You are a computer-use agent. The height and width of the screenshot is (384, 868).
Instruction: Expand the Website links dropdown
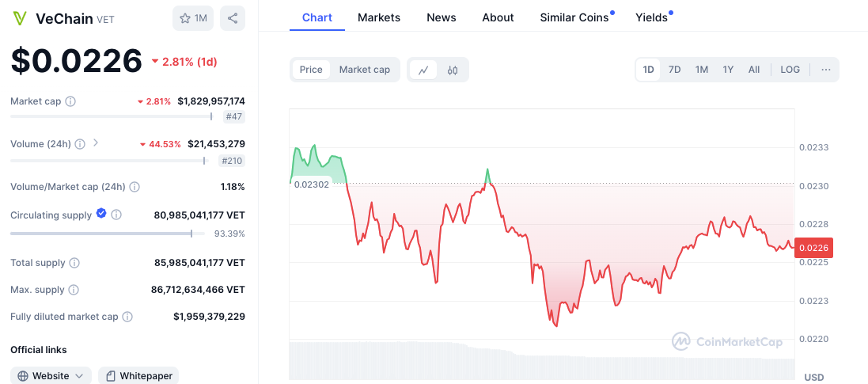[x=51, y=376]
